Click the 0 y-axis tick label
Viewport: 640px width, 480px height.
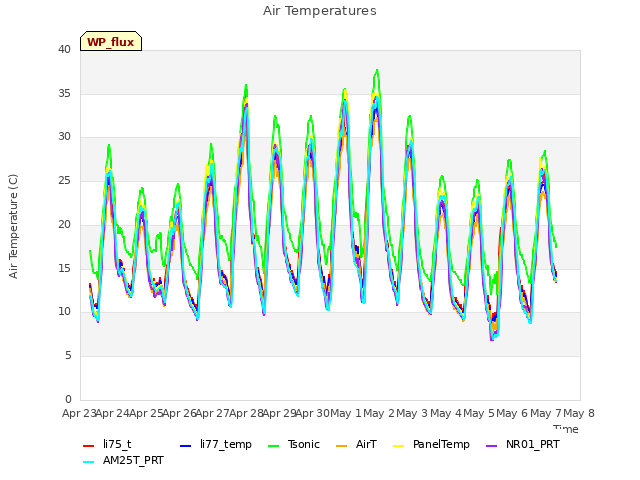point(68,399)
